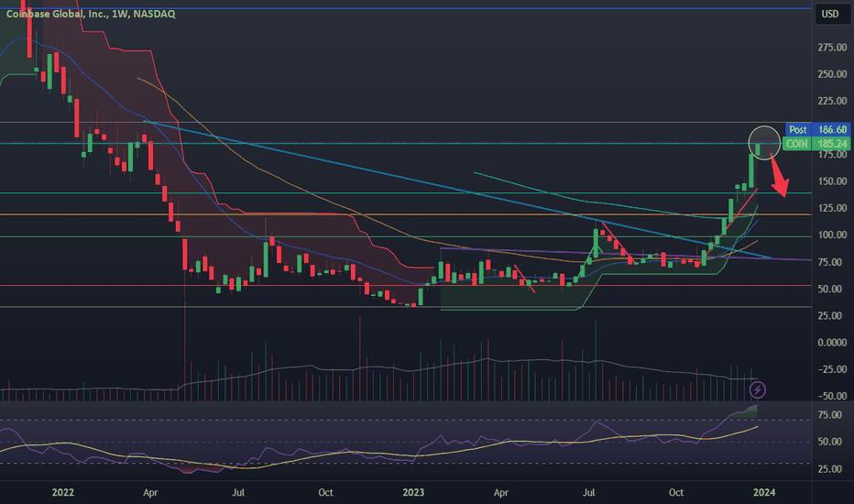Screen dimensions: 854x504
Task: Click the −25.00 price axis label
Action: (x=832, y=369)
